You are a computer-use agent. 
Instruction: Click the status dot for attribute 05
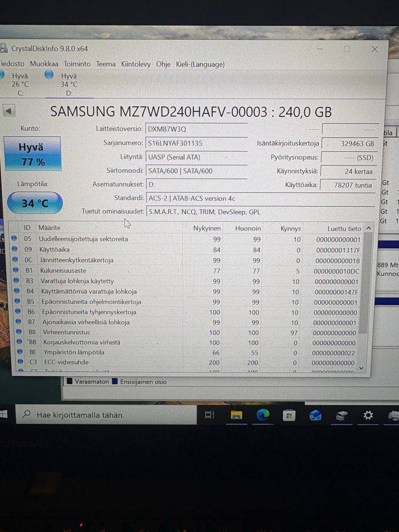[x=15, y=238]
